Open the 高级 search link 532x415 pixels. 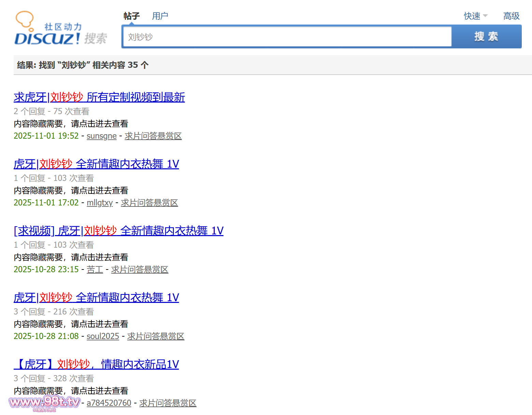(x=511, y=16)
